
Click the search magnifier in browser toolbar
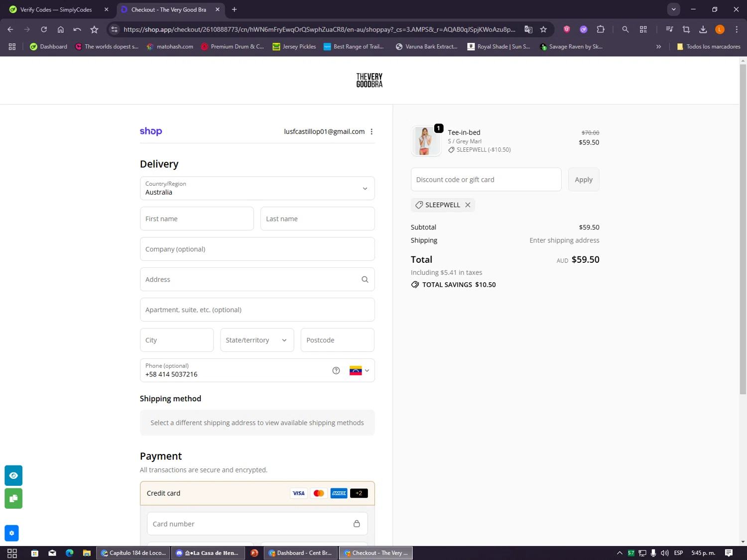[x=625, y=29]
